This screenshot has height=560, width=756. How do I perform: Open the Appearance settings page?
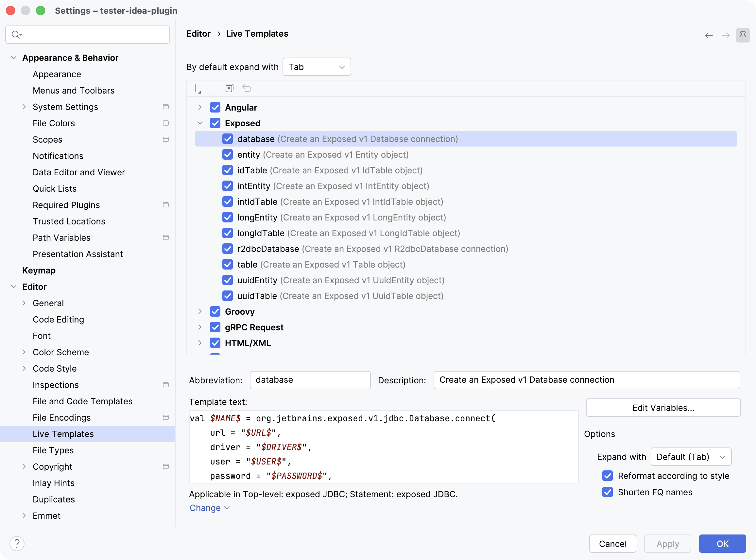(x=57, y=74)
